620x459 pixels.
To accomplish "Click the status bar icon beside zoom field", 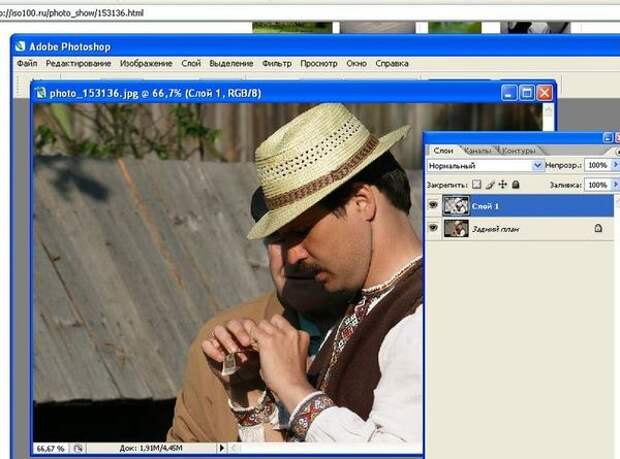I will click(78, 448).
